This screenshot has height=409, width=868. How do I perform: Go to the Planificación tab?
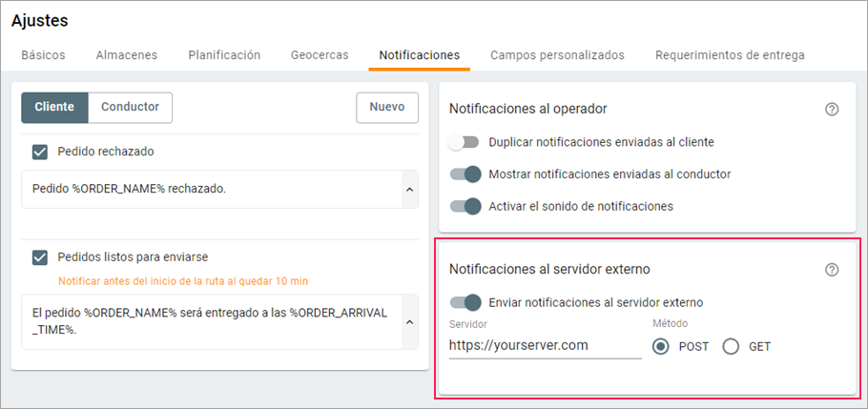pyautogui.click(x=224, y=55)
